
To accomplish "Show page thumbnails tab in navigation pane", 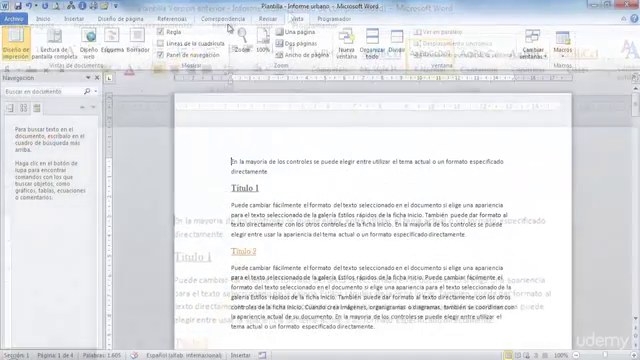I will [24, 108].
